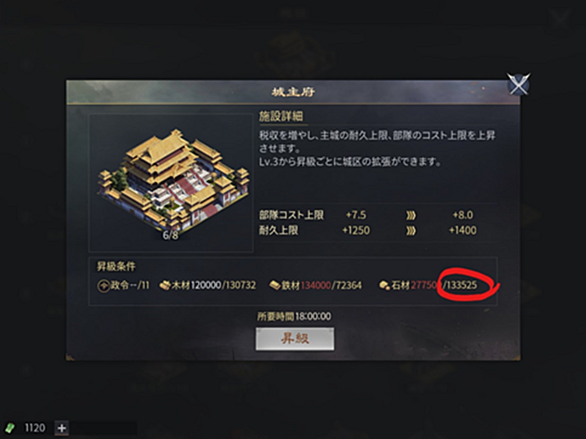
Task: Click the green jade currency icon
Action: click(10, 428)
